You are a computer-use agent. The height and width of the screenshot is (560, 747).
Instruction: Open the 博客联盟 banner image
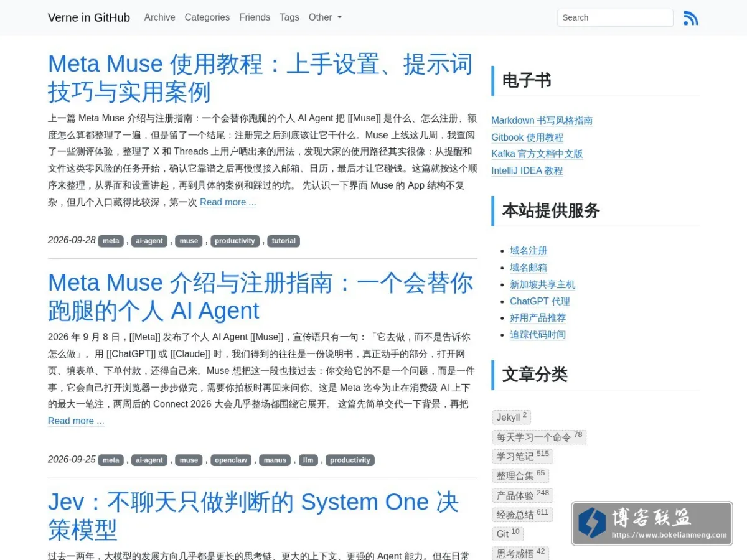pyautogui.click(x=652, y=524)
